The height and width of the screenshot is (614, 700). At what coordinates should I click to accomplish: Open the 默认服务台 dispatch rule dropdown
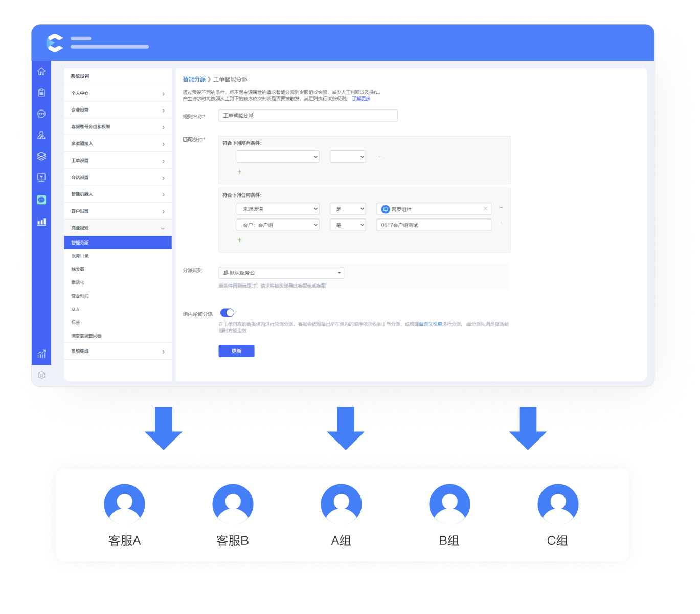[x=281, y=273]
